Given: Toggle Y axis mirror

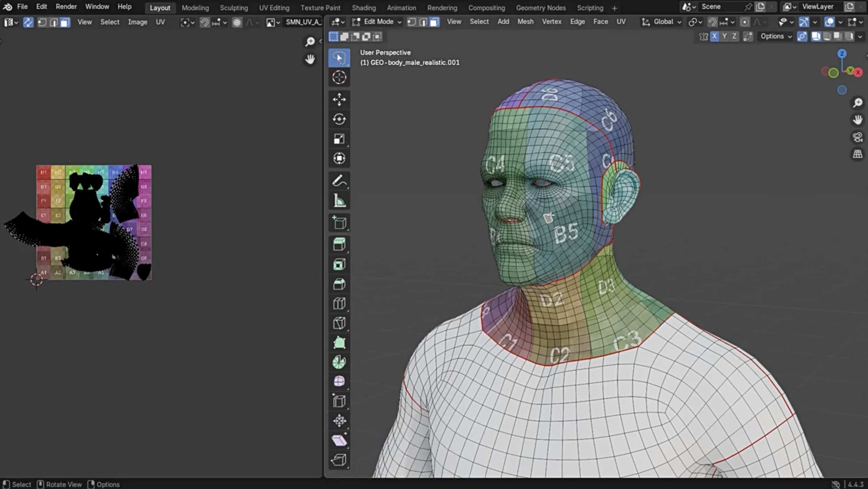Looking at the screenshot, I should point(724,36).
